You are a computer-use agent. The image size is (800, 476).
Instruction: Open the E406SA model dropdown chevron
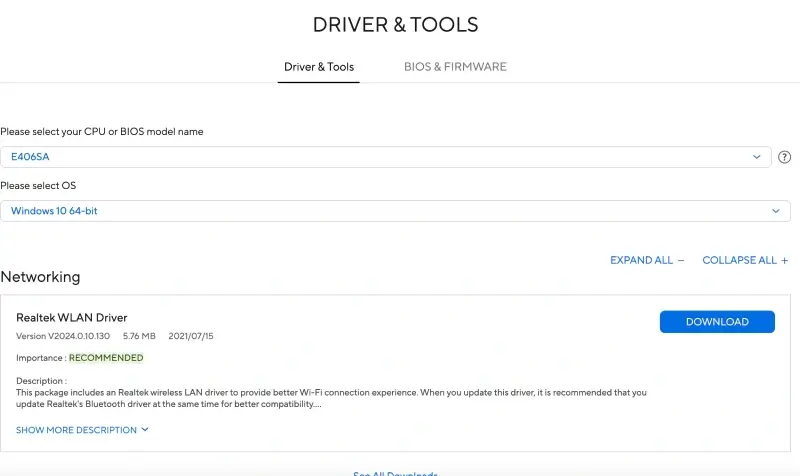pyautogui.click(x=757, y=157)
